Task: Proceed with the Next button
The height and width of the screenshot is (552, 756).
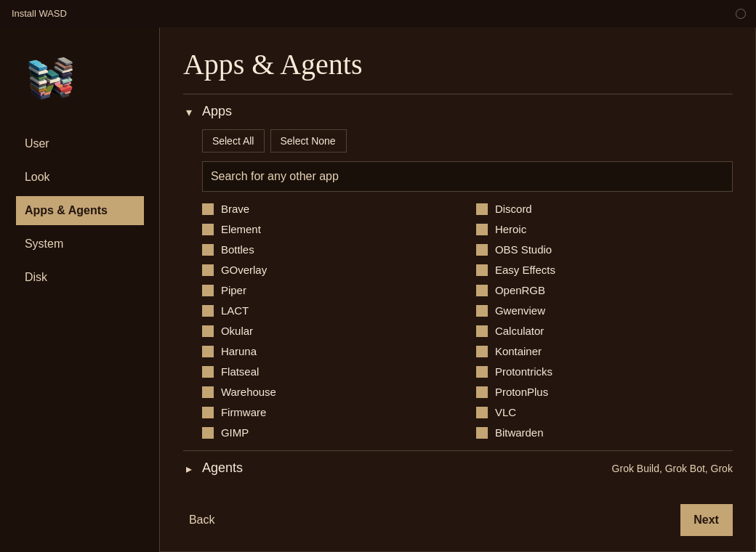Action: click(707, 520)
